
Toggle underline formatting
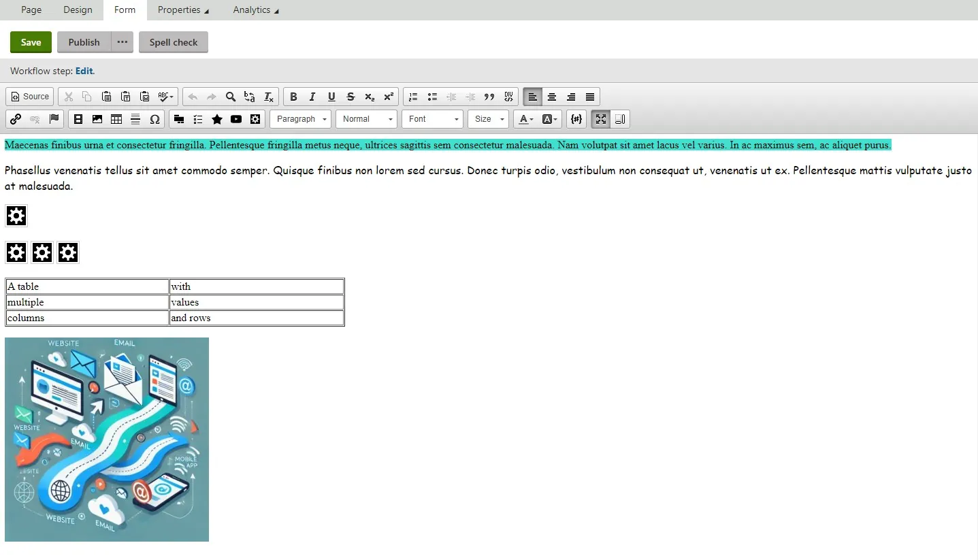pyautogui.click(x=331, y=97)
